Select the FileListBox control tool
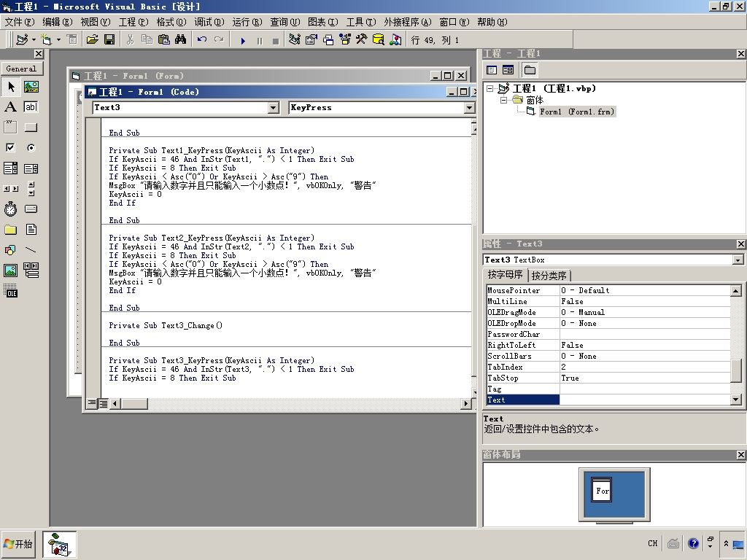 pos(31,230)
